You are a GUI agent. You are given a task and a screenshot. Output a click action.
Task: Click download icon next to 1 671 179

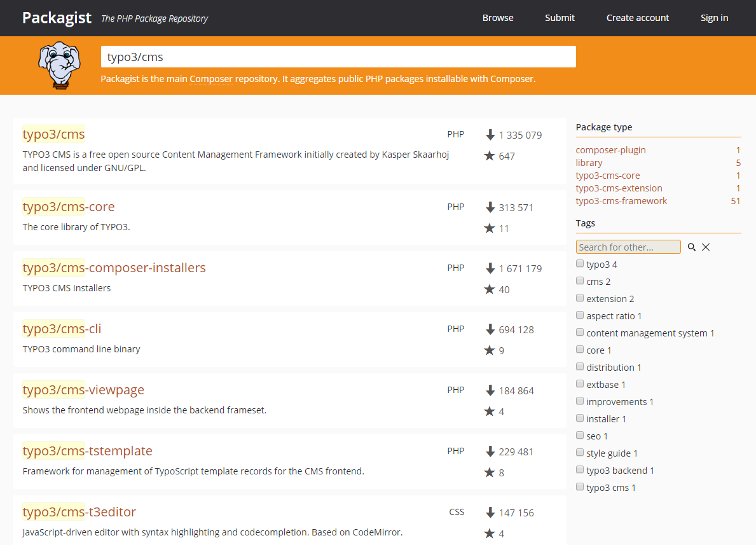pos(490,268)
